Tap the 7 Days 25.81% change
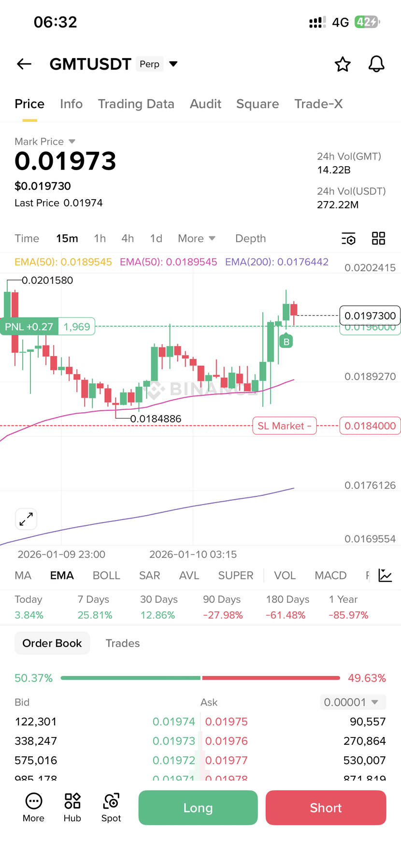Screen dimensions: 401x868 point(95,607)
